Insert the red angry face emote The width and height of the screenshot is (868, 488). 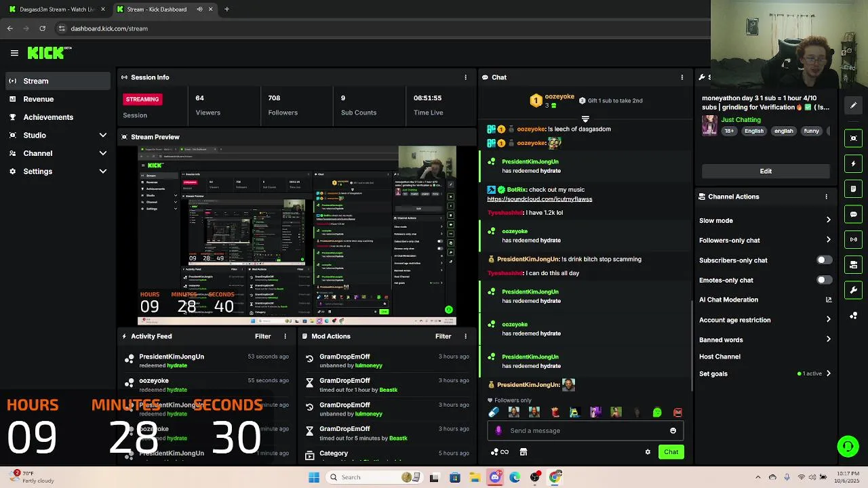coord(677,412)
